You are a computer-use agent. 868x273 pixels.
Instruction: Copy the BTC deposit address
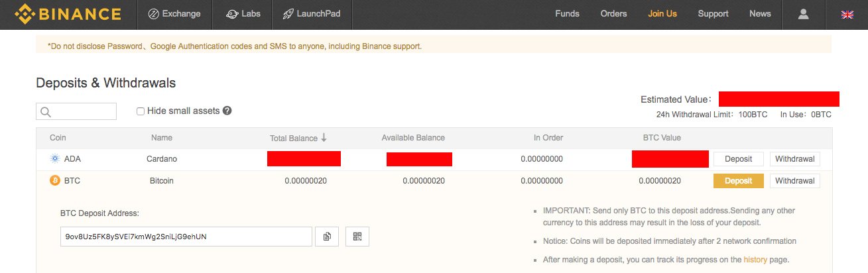[x=328, y=237]
